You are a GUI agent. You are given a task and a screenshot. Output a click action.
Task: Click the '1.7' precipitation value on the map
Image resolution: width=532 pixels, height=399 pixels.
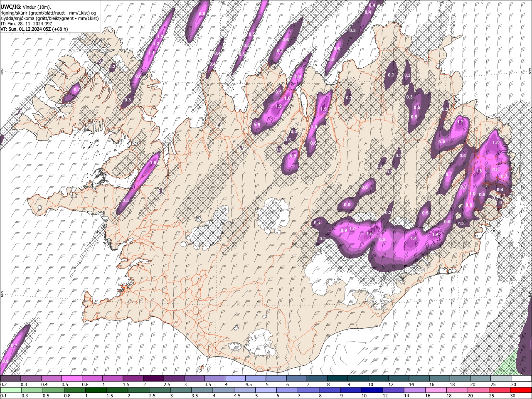coord(460,122)
